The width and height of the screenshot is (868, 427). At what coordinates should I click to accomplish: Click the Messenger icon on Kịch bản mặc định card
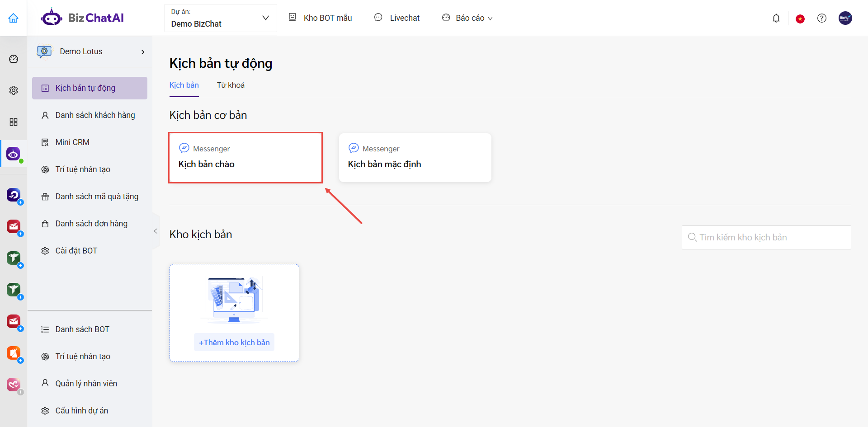tap(354, 148)
